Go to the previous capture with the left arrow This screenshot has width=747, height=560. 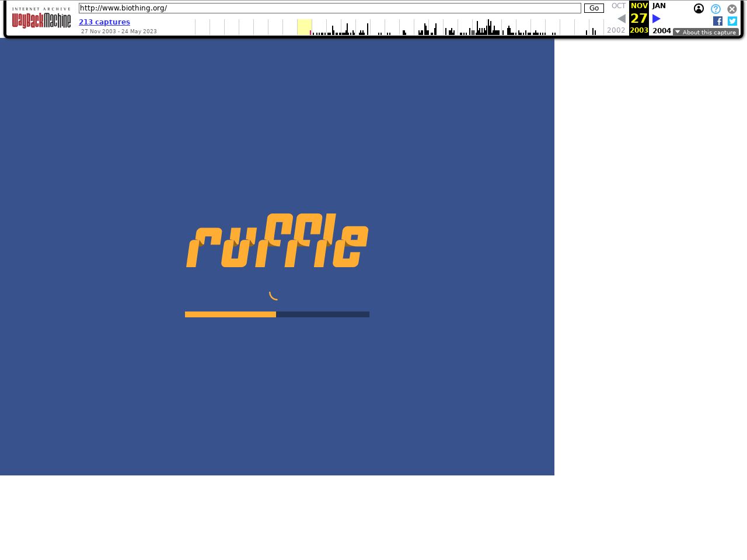click(622, 19)
